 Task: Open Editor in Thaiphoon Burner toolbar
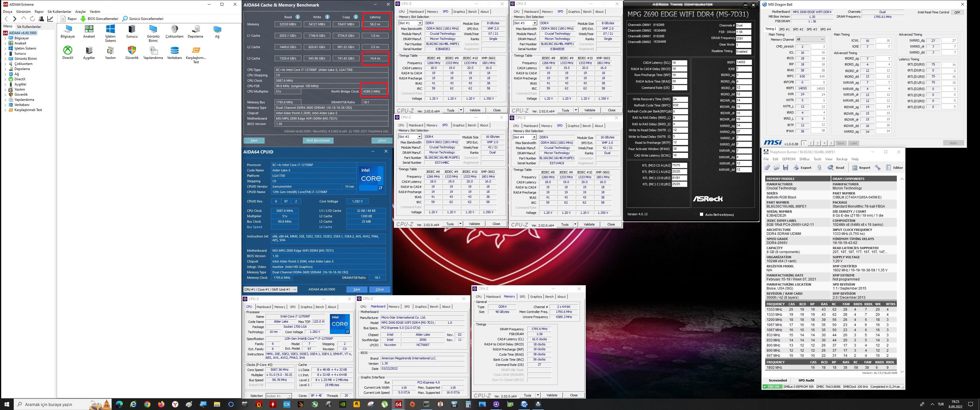click(895, 167)
